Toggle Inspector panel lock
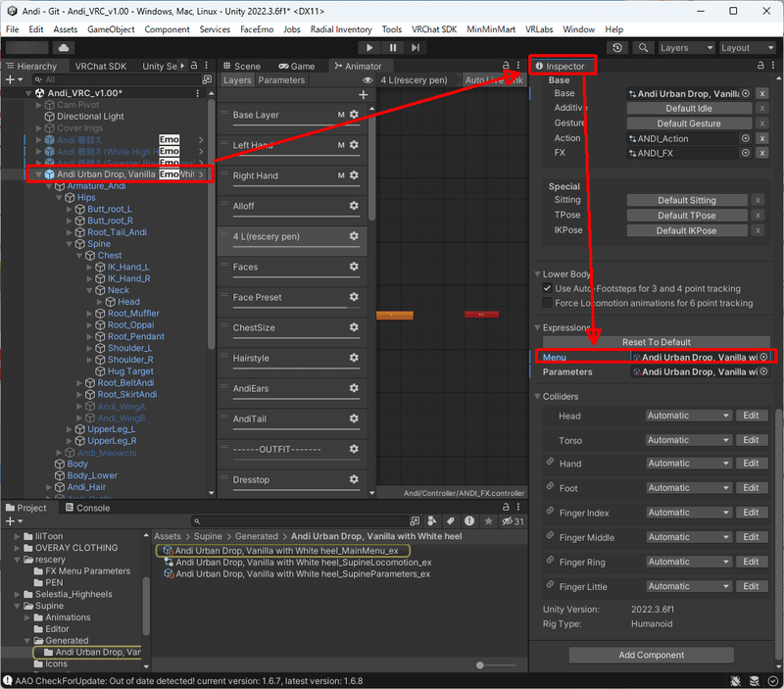784x689 pixels. click(760, 66)
